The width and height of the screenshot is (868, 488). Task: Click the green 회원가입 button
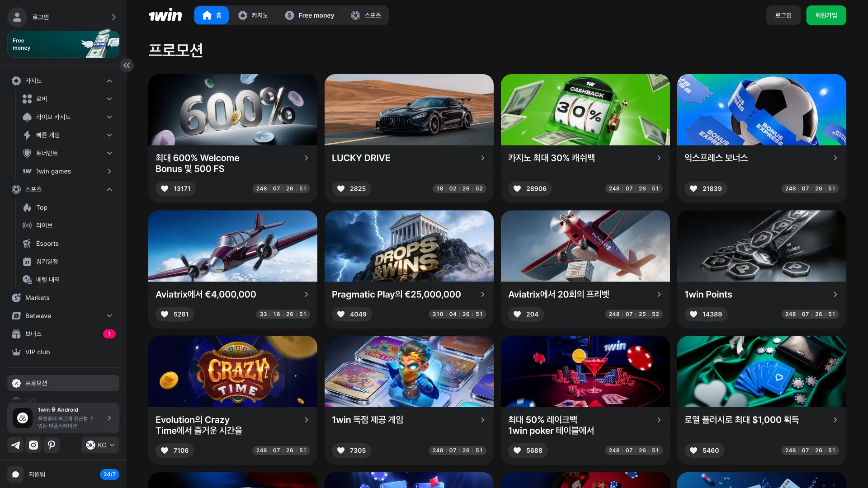(826, 15)
